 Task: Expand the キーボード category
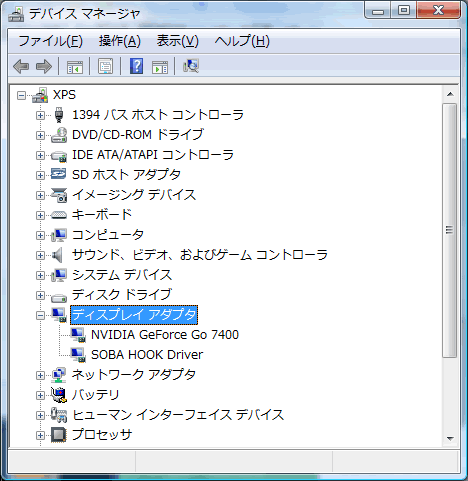[x=40, y=215]
